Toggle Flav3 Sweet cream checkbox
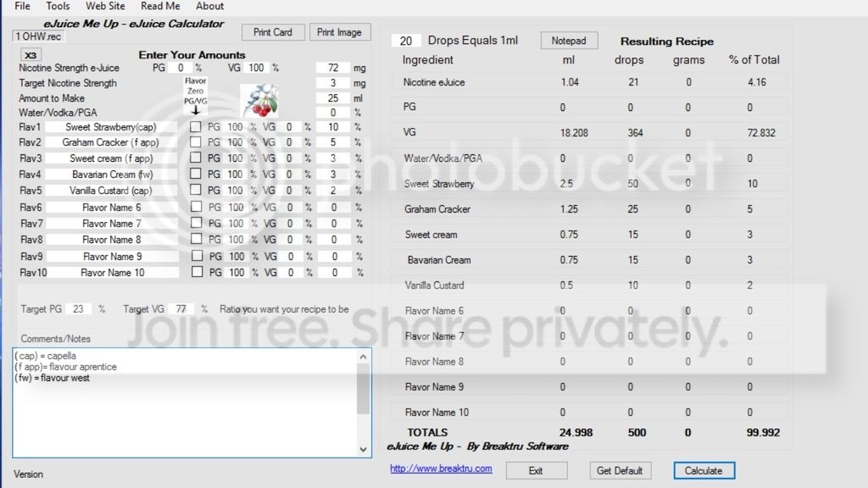The height and width of the screenshot is (488, 868). [196, 158]
